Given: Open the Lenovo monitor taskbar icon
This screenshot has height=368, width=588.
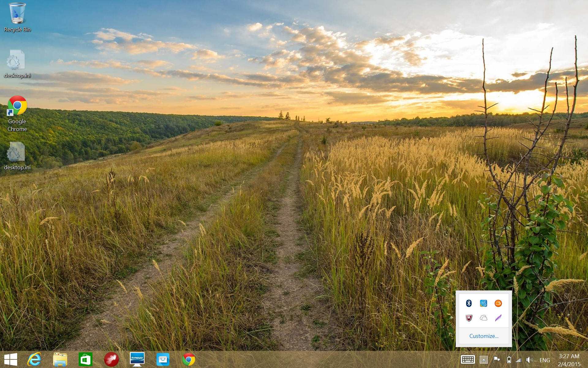Looking at the screenshot, I should (137, 359).
